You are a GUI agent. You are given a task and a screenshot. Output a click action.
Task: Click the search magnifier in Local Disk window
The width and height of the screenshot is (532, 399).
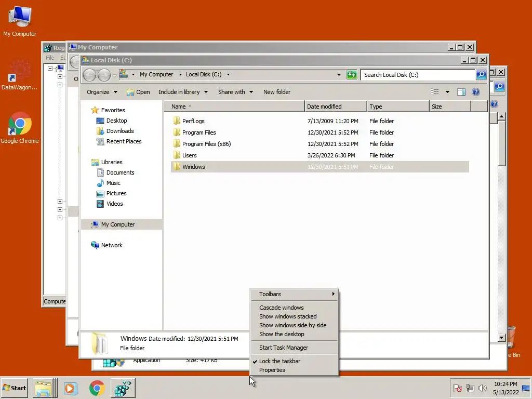tap(481, 75)
